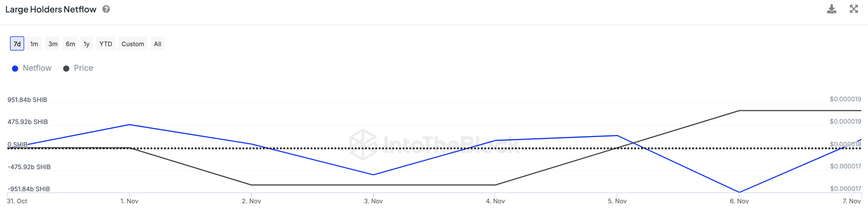Click the download chart icon
868x209 pixels.
pos(831,9)
